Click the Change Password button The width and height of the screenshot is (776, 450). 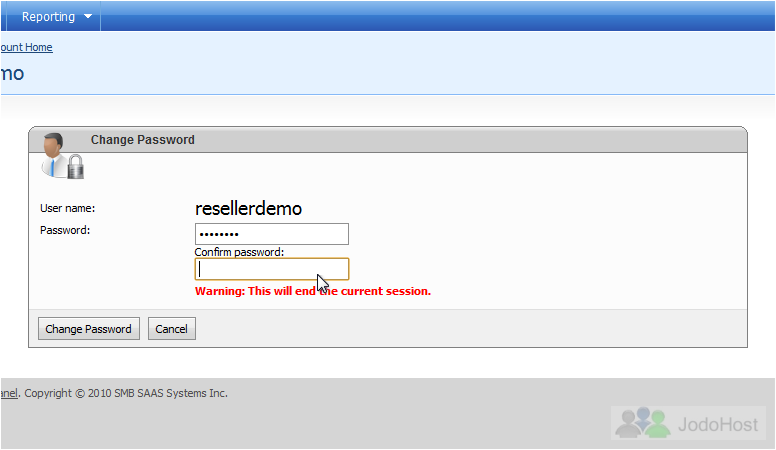[x=89, y=329]
